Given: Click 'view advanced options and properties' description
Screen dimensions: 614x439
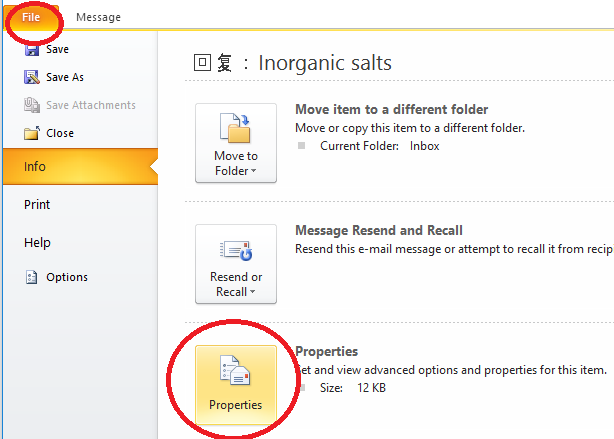Looking at the screenshot, I should click(451, 370).
